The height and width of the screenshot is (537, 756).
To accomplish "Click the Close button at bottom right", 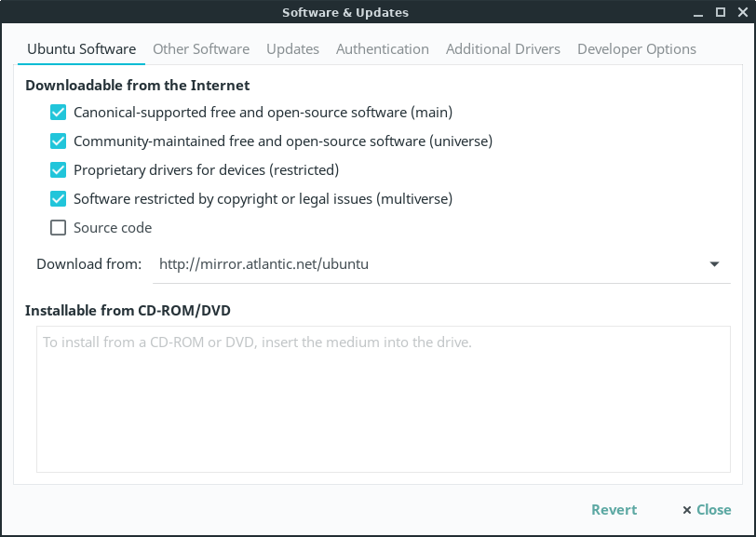I will (707, 510).
